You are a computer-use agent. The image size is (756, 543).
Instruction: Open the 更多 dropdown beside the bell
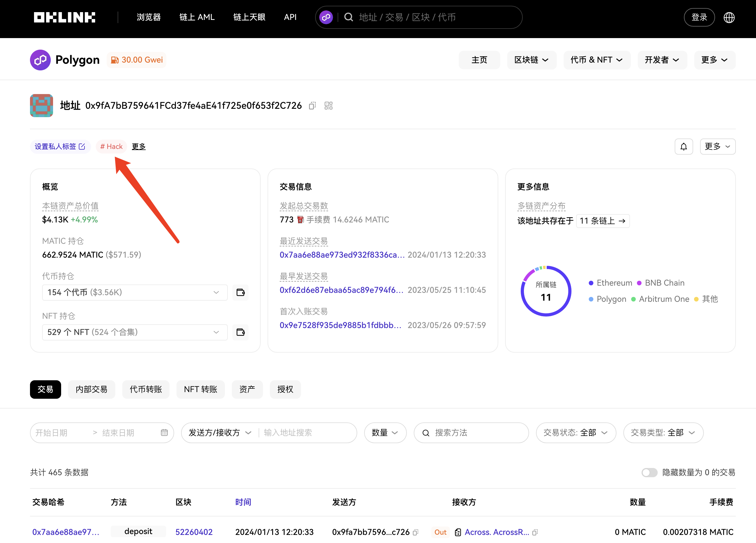pyautogui.click(x=718, y=147)
